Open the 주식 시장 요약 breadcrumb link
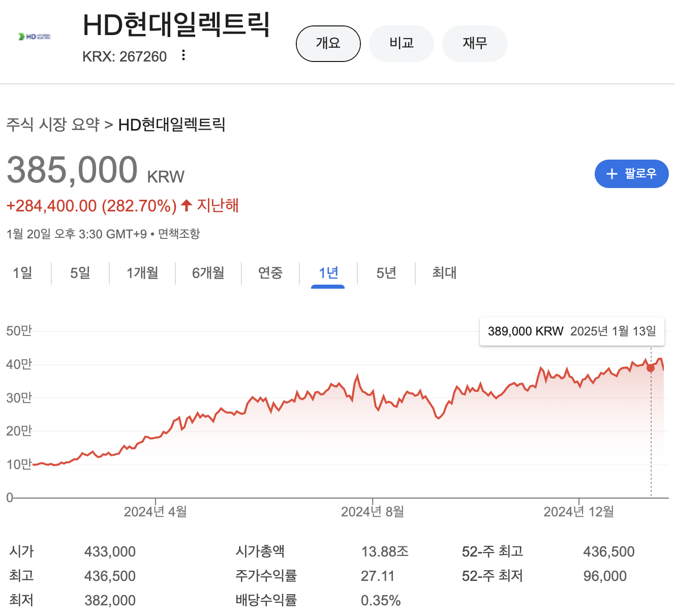Image resolution: width=675 pixels, height=616 pixels. [53, 125]
